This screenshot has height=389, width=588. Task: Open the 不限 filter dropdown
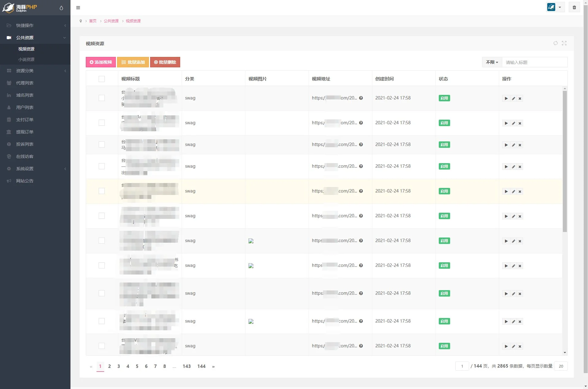(x=492, y=62)
